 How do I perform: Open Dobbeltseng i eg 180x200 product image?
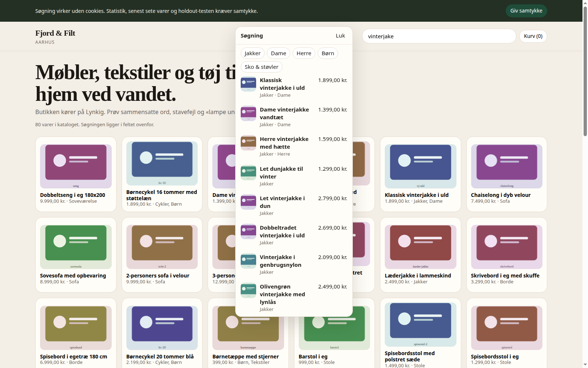76,166
